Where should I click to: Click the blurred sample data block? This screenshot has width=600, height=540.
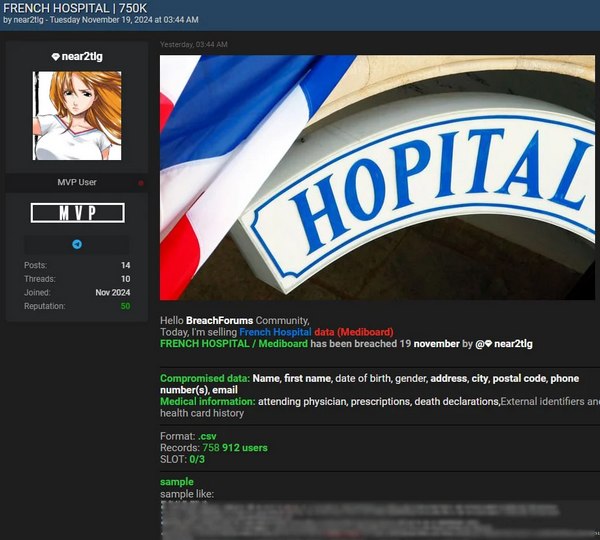coord(379,520)
